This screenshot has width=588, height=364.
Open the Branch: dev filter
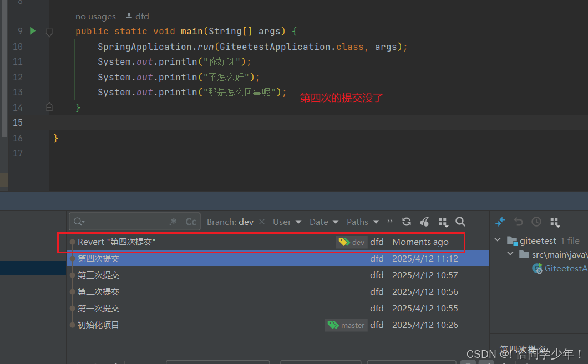[230, 222]
